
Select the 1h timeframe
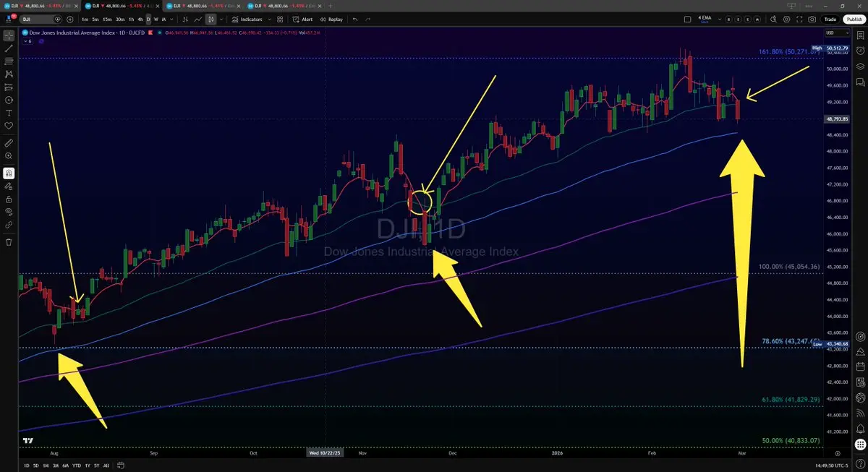click(x=131, y=20)
